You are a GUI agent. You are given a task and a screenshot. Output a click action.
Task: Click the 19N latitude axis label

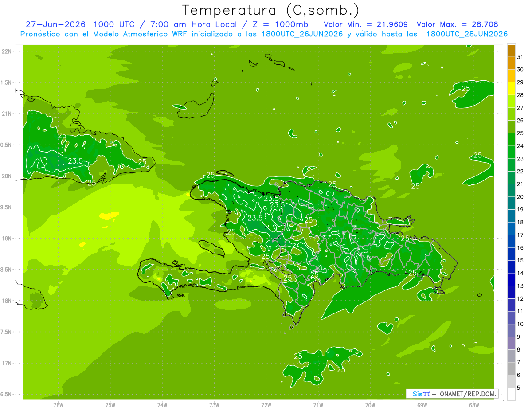[8, 239]
